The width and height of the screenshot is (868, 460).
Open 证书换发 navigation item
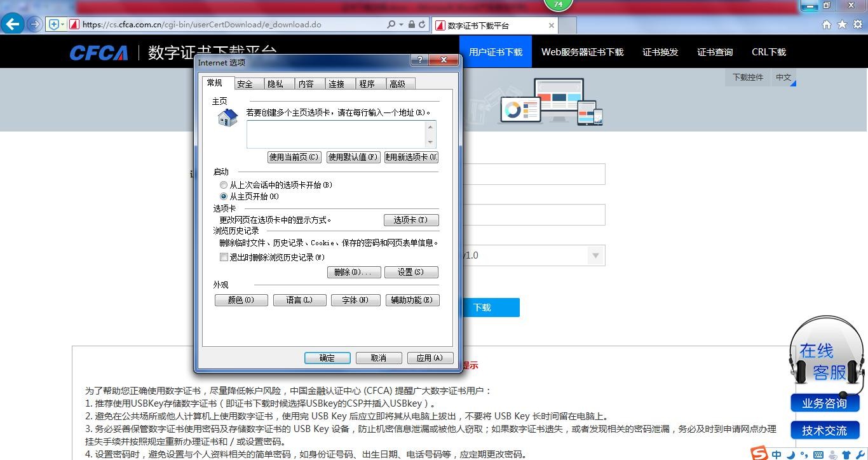pyautogui.click(x=660, y=52)
